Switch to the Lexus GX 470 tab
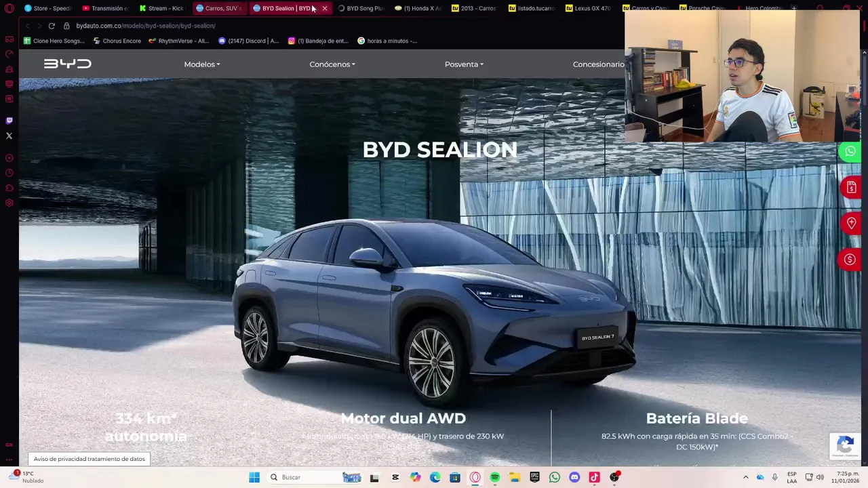868x488 pixels. 587,8
